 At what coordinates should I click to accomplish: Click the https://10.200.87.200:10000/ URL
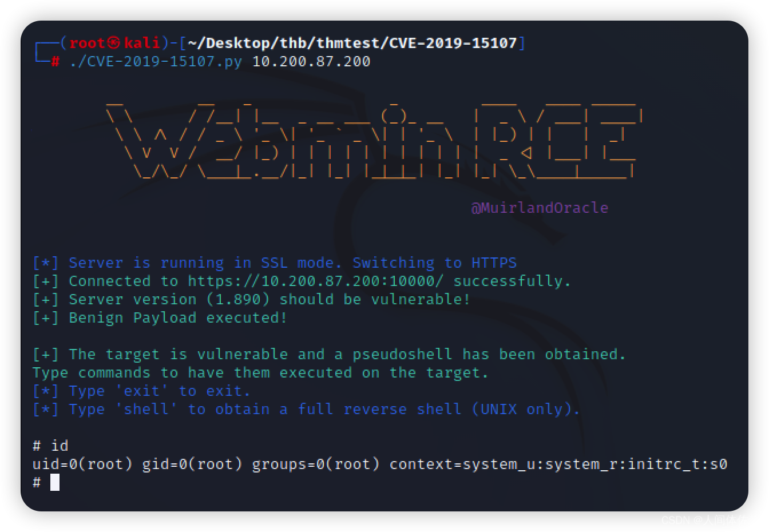[x=315, y=281]
